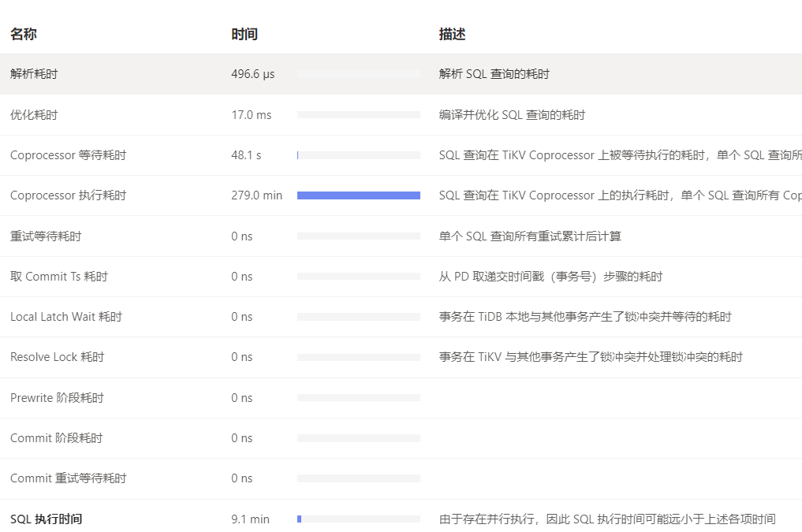This screenshot has height=532, width=802.
Task: Click the 279.0 min time value
Action: pos(256,195)
